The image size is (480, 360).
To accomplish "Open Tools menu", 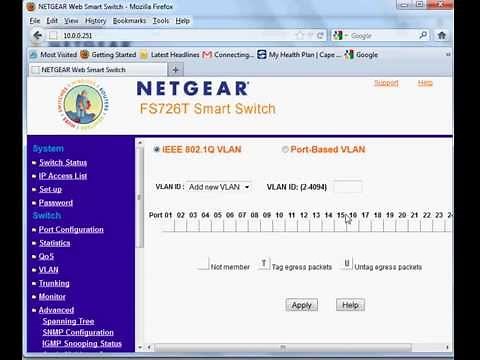I will pos(161,21).
